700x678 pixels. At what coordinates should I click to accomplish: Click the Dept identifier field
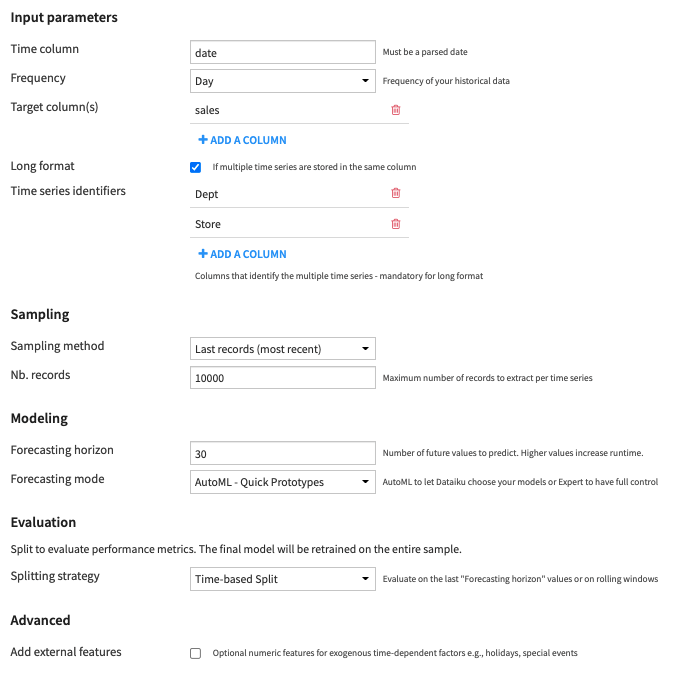pyautogui.click(x=285, y=194)
